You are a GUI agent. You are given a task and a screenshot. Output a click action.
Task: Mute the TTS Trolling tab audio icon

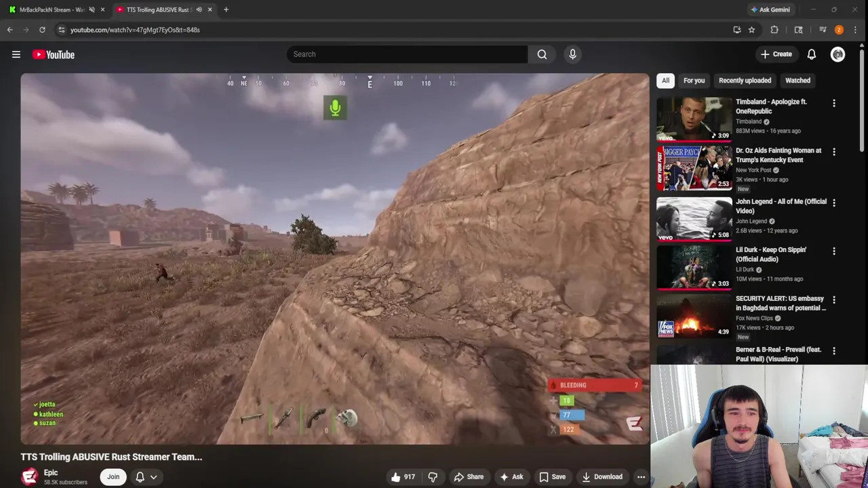pos(199,9)
